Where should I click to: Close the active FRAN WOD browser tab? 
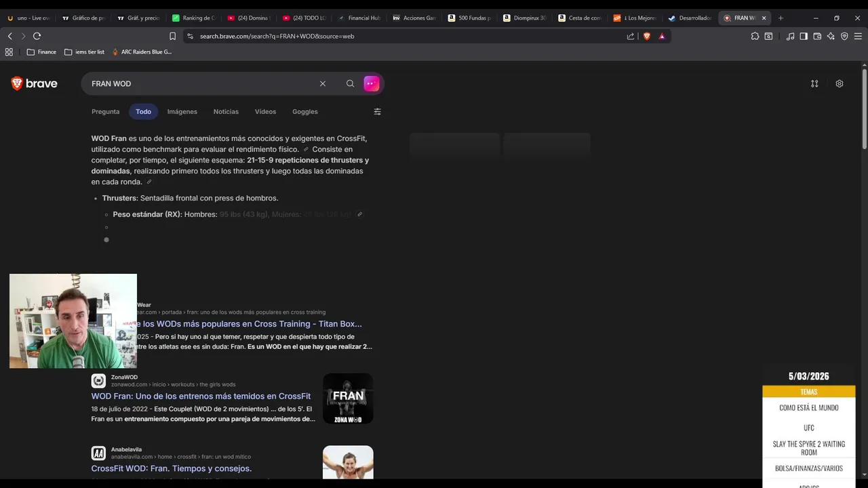tap(764, 18)
